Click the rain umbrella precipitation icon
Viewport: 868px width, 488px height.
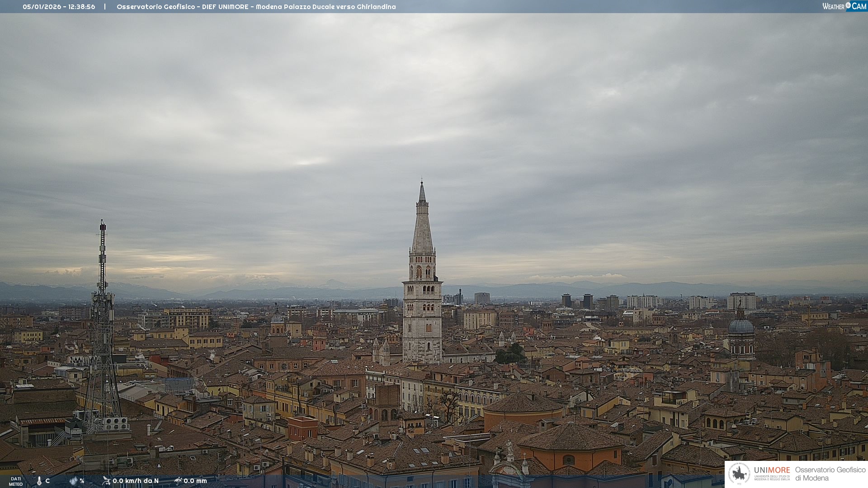[178, 481]
